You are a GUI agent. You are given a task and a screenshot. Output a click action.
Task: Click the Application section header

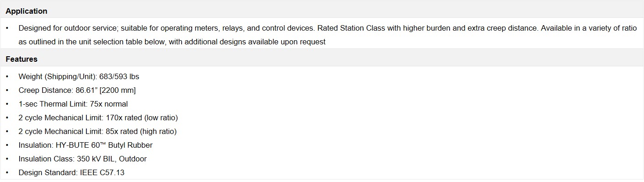[x=27, y=11]
